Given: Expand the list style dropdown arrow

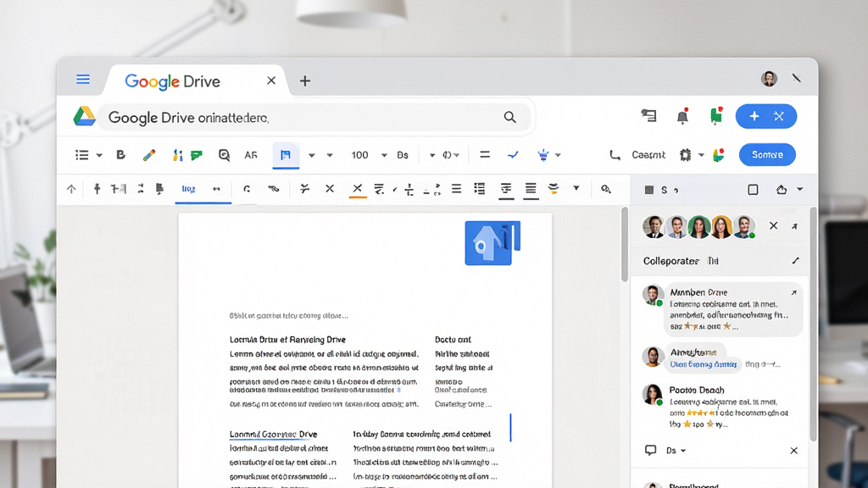Looking at the screenshot, I should pos(100,156).
